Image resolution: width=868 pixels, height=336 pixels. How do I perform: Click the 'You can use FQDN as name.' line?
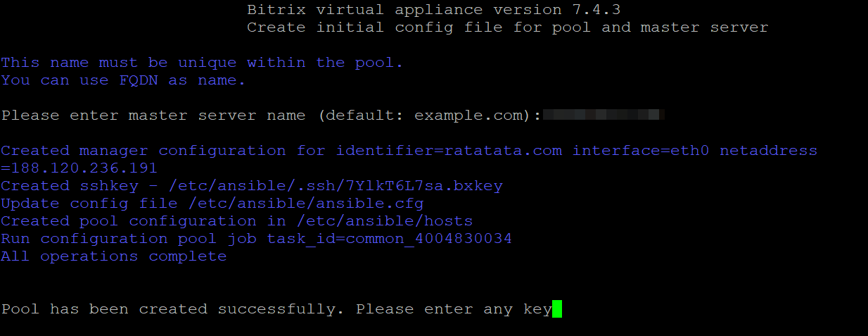[123, 80]
